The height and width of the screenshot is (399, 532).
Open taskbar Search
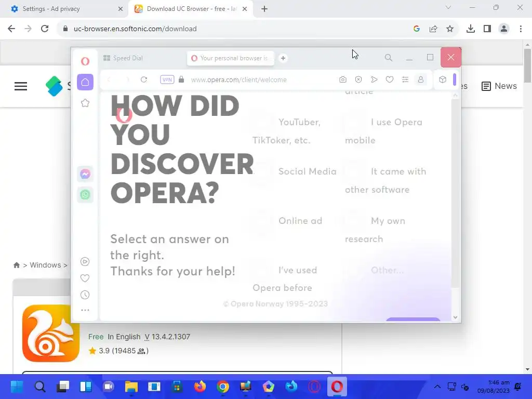click(x=39, y=387)
